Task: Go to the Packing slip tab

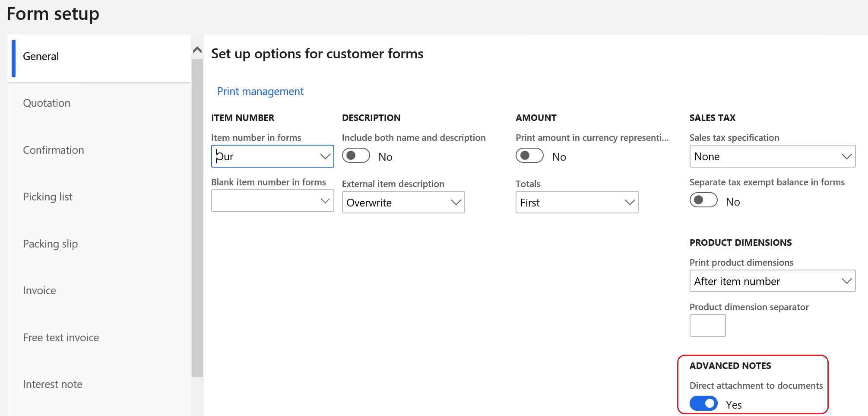Action: coord(99,244)
